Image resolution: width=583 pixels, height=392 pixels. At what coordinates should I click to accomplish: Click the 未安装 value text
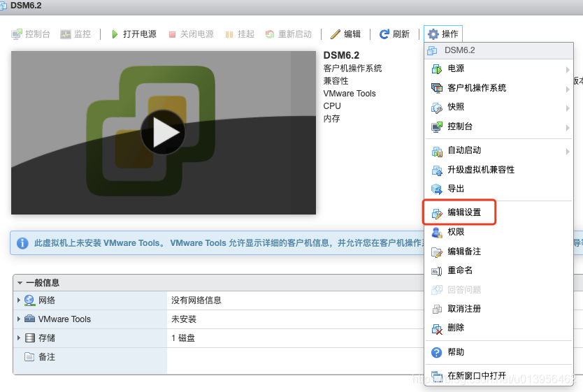(184, 319)
